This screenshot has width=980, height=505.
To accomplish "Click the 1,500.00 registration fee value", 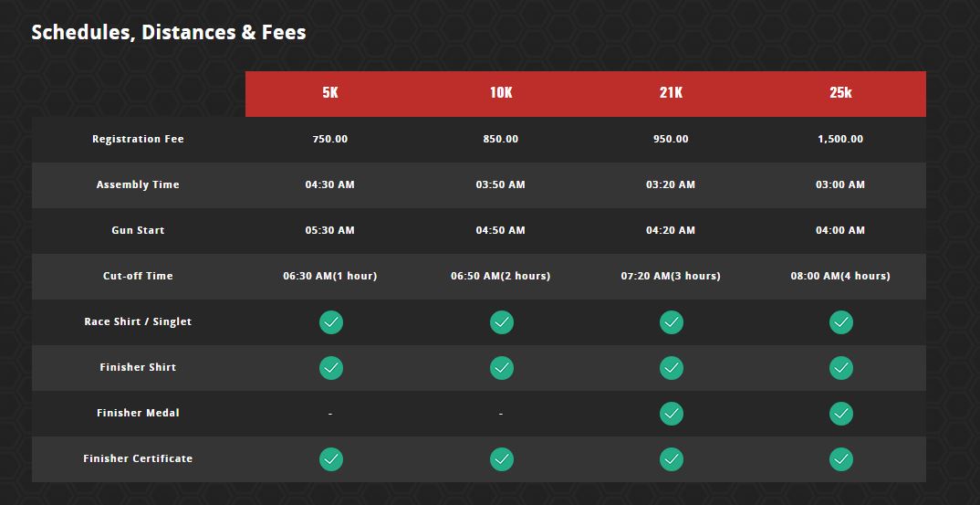I will pos(840,140).
